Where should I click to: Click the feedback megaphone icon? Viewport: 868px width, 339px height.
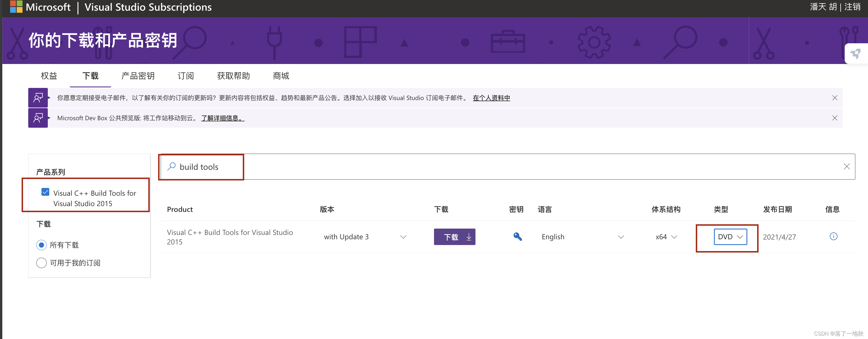(x=856, y=54)
